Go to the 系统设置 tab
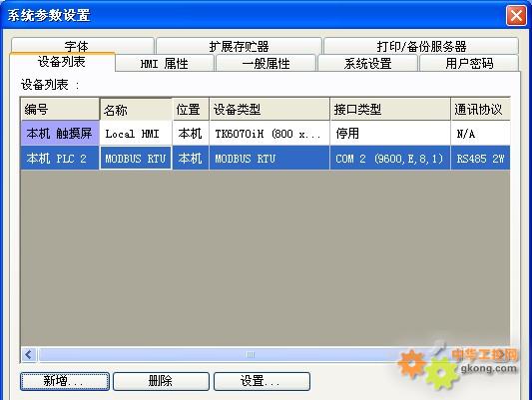The width and height of the screenshot is (532, 400). tap(367, 63)
